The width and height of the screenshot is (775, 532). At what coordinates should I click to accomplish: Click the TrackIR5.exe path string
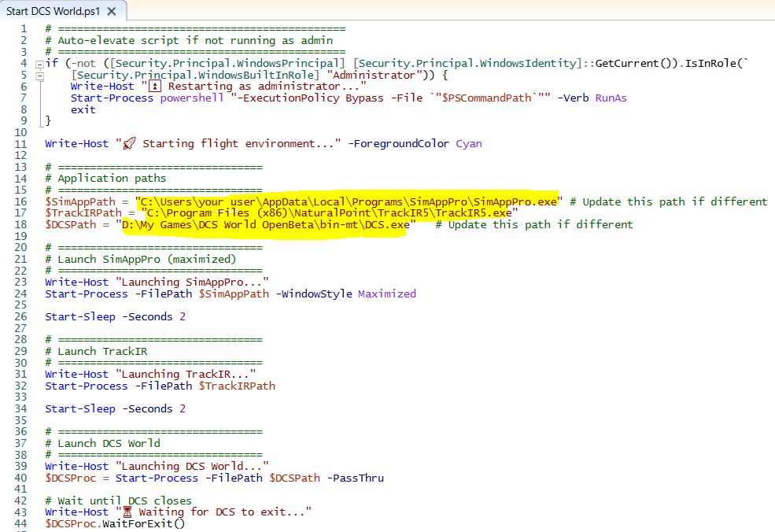(329, 213)
